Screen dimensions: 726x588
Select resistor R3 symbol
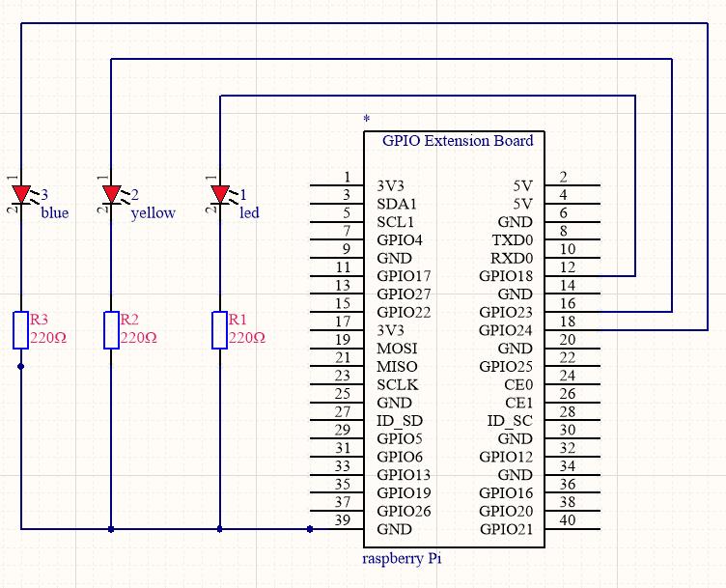pos(21,330)
